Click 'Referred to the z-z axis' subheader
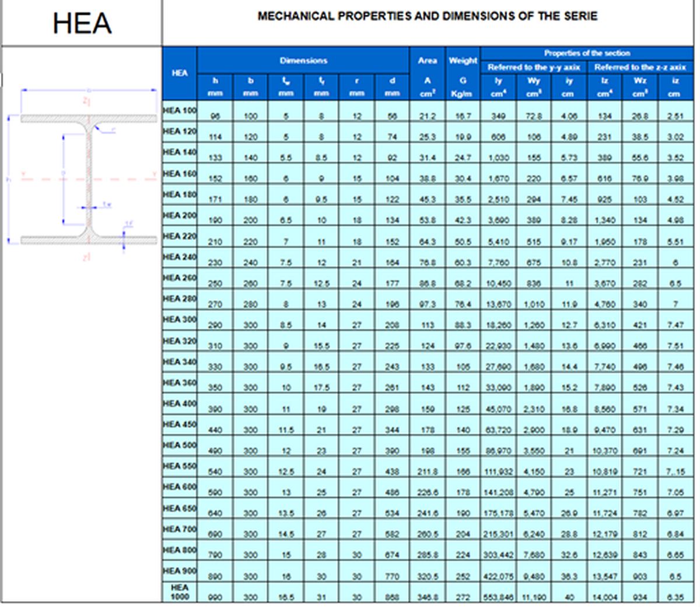The height and width of the screenshot is (607, 700). tap(640, 68)
